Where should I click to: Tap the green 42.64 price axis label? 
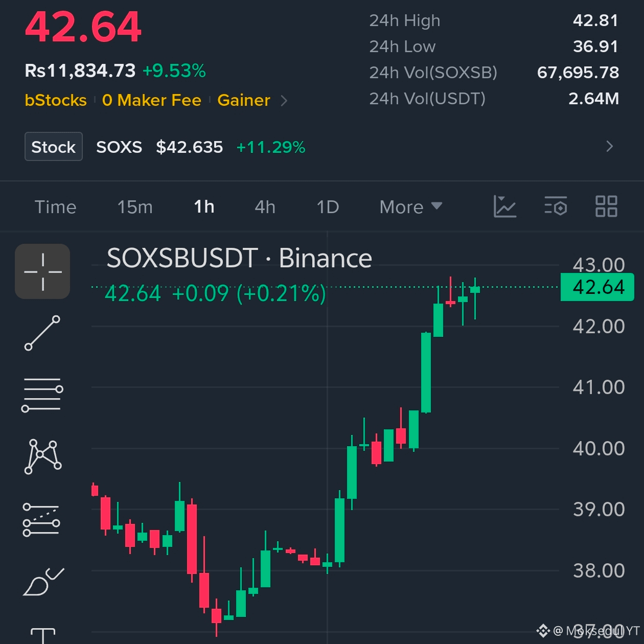[597, 287]
